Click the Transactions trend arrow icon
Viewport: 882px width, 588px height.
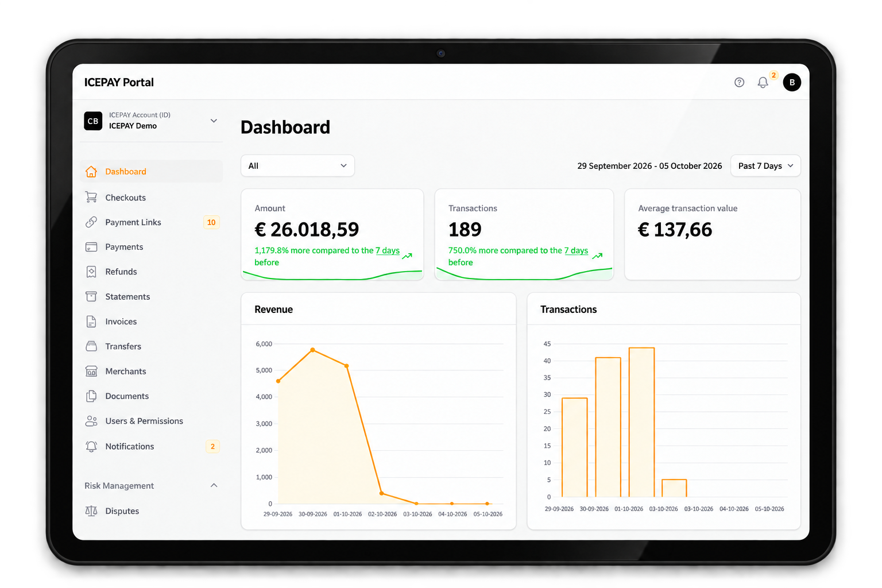pyautogui.click(x=597, y=256)
